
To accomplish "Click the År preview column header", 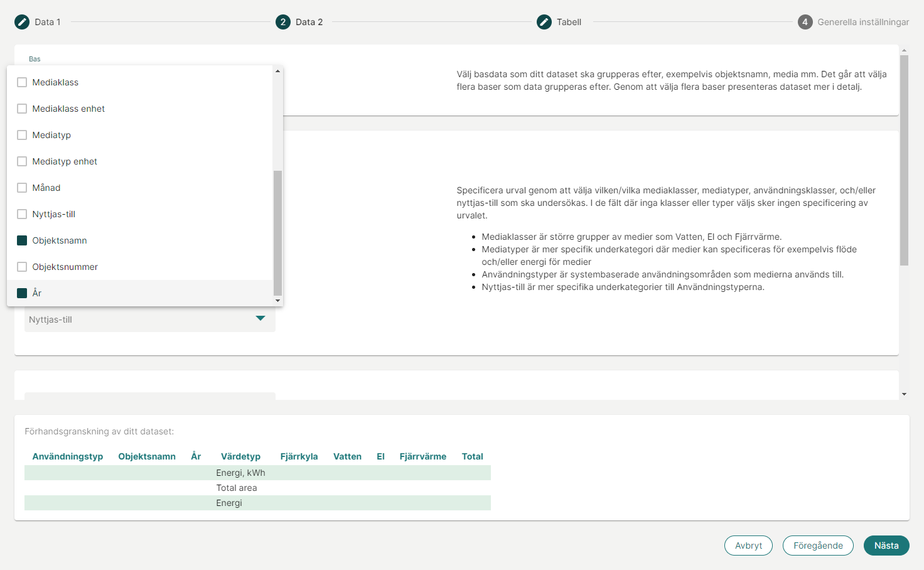I will tap(196, 456).
